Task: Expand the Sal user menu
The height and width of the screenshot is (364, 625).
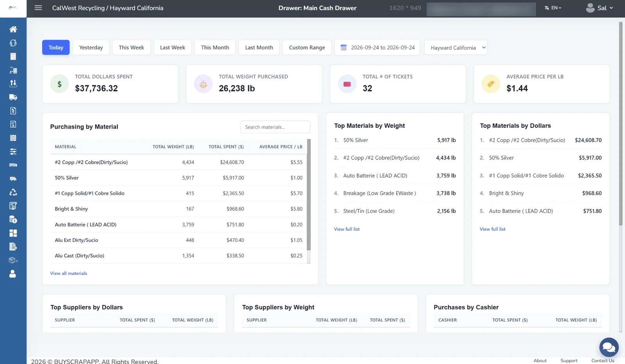Action: (x=600, y=8)
